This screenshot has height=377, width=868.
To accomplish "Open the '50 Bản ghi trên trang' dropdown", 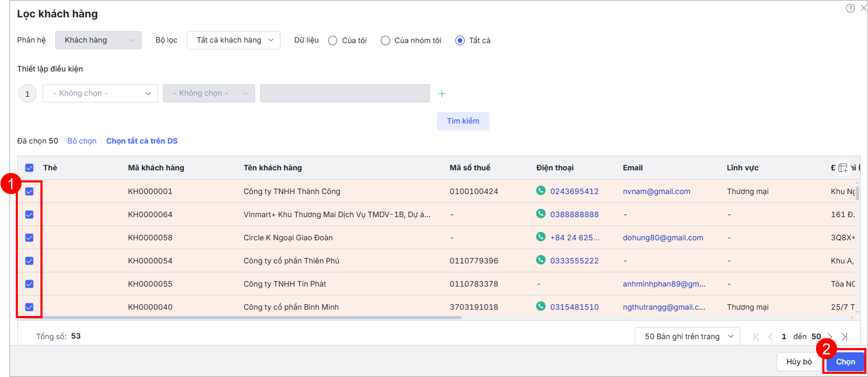I will [687, 337].
